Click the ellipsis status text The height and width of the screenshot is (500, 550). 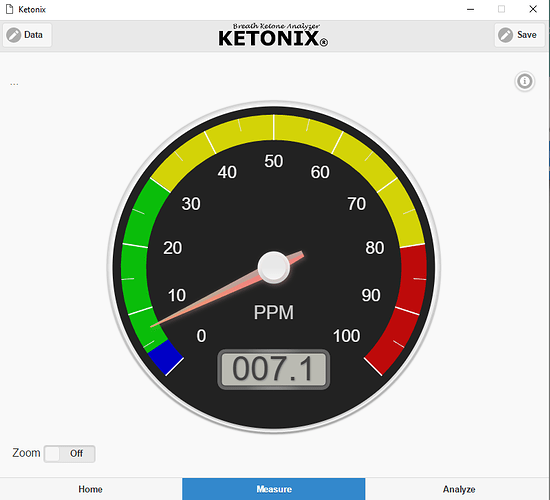coord(14,84)
